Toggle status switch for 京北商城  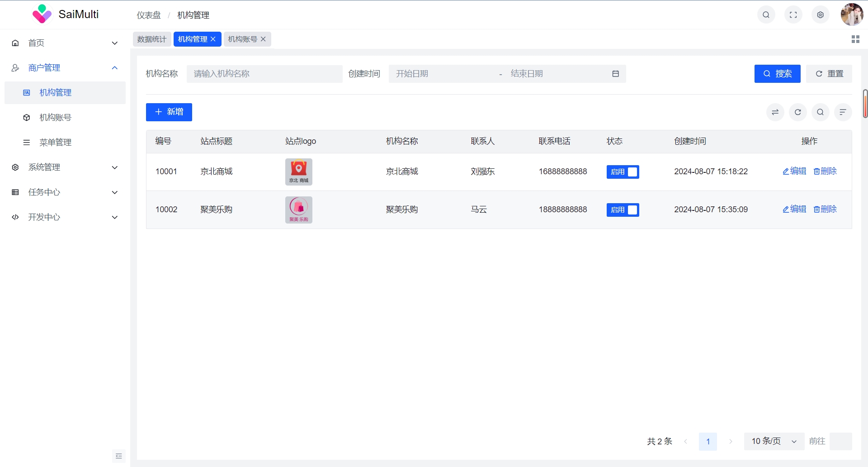click(623, 172)
